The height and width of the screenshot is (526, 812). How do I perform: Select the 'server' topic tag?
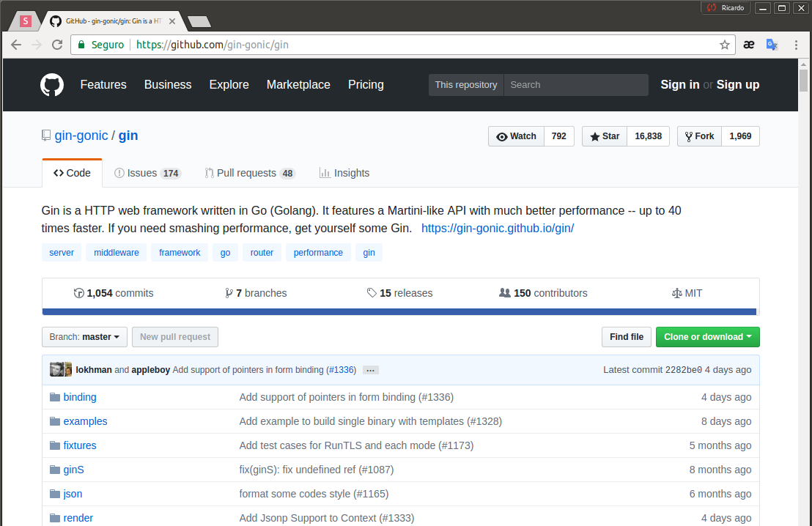[62, 253]
